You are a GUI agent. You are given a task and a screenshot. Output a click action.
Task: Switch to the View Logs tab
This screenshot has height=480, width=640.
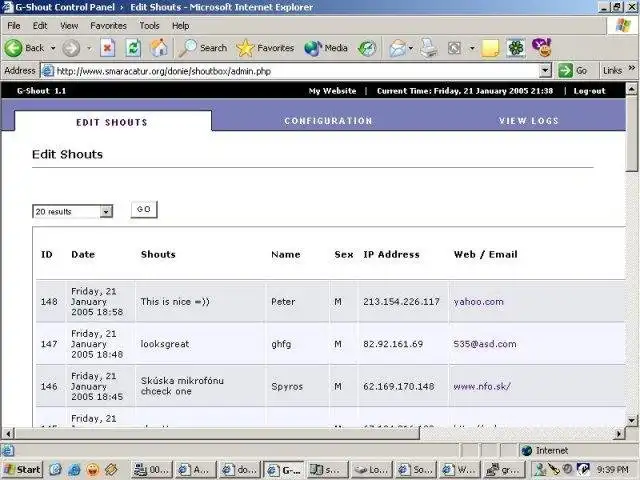tap(529, 121)
